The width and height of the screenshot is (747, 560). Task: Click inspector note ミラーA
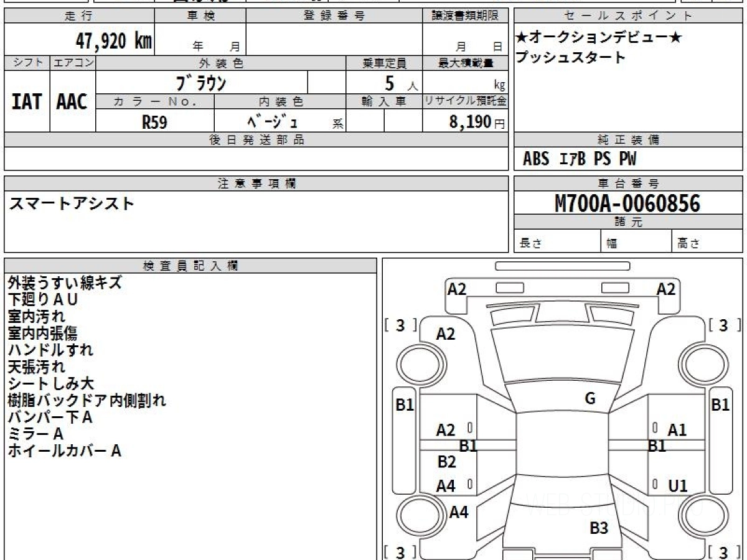point(35,434)
